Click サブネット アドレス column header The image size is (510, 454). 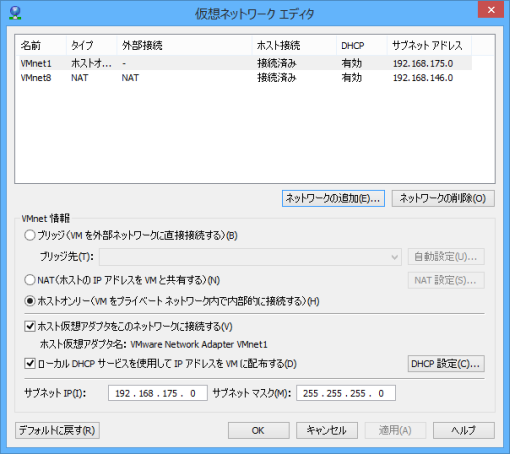(429, 45)
